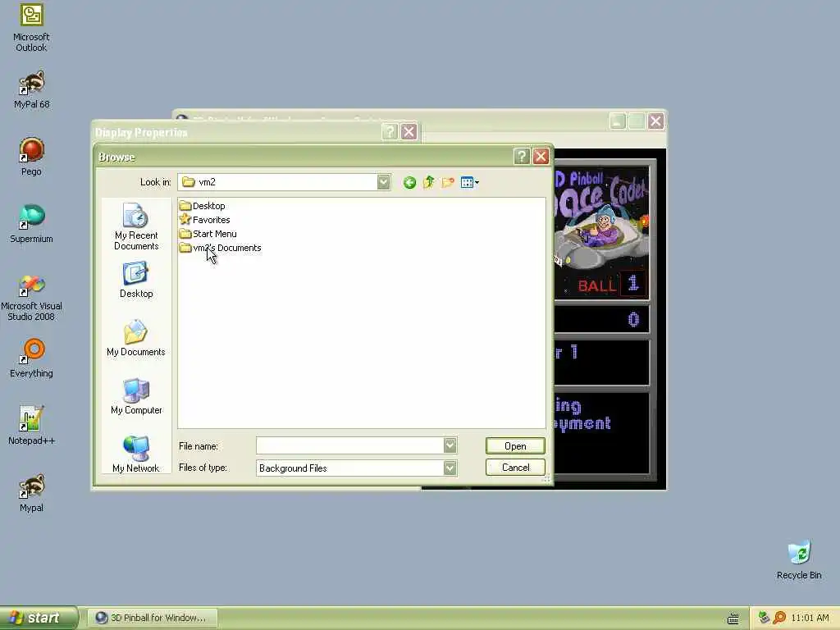
Task: Close the Browse dialog
Action: pos(541,157)
